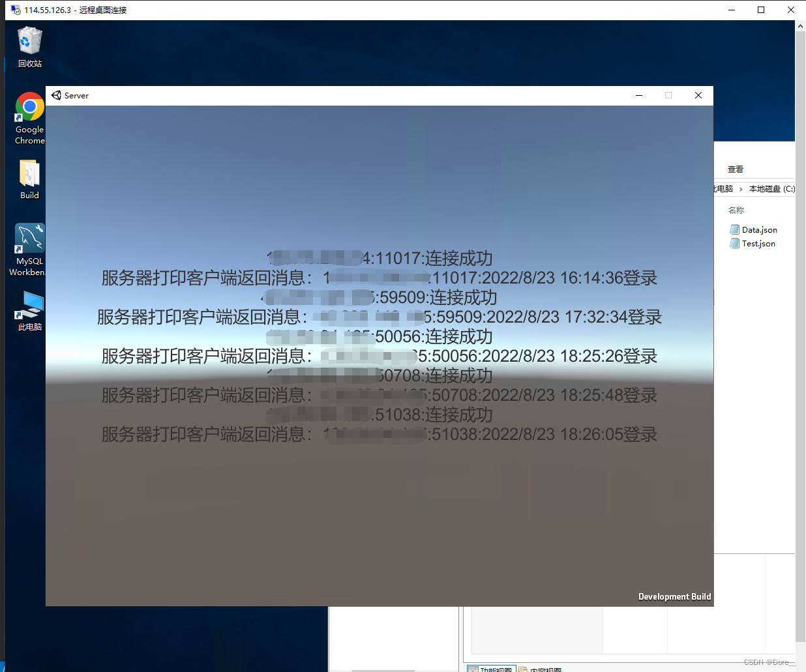Click the remote desktop icon in the title bar
This screenshot has height=672, width=806.
tap(14, 9)
